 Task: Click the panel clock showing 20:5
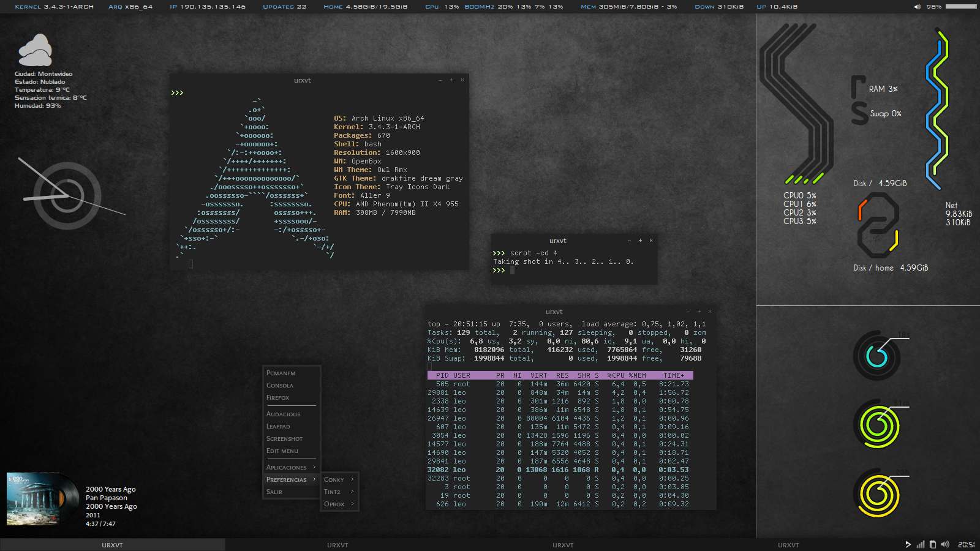pos(966,545)
